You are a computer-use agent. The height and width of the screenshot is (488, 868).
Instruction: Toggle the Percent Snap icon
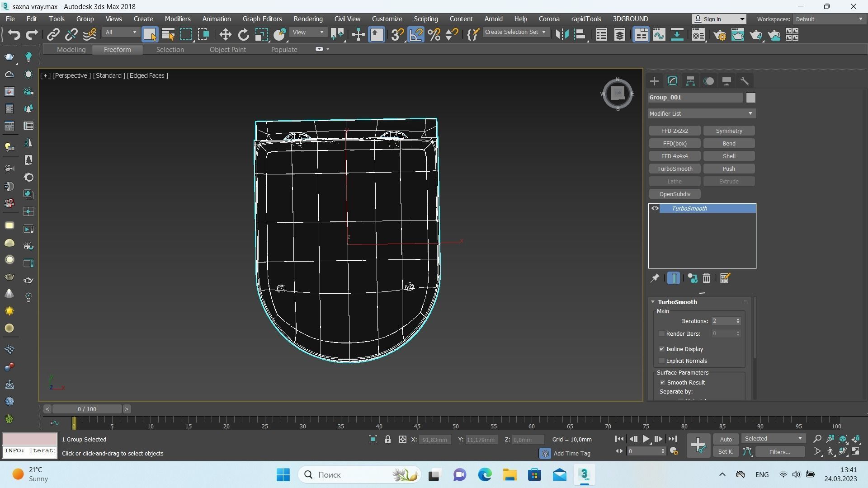pos(434,34)
